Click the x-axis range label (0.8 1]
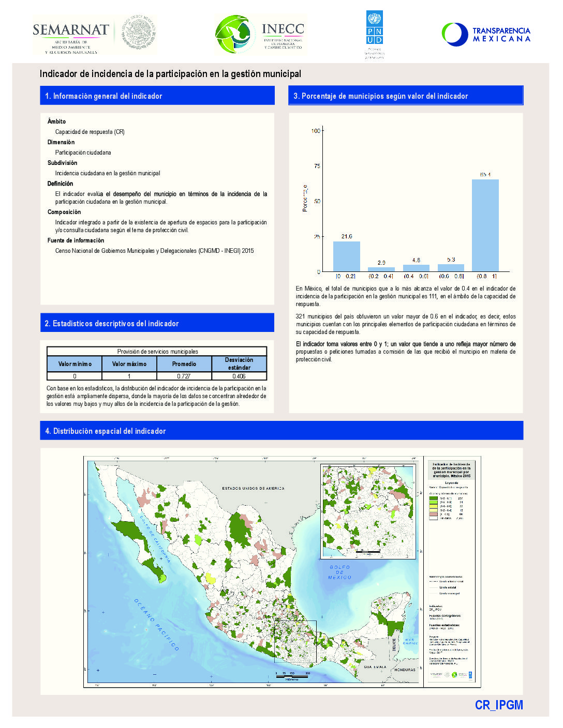 [x=486, y=276]
